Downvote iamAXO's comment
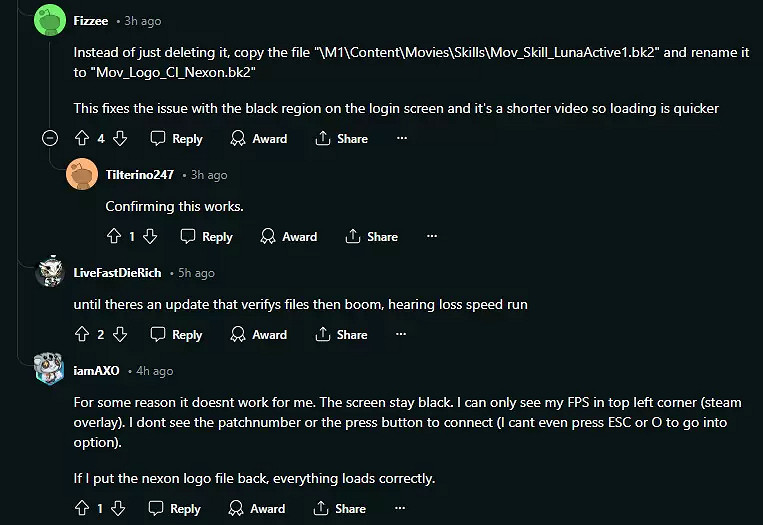This screenshot has height=525, width=763. click(x=118, y=509)
